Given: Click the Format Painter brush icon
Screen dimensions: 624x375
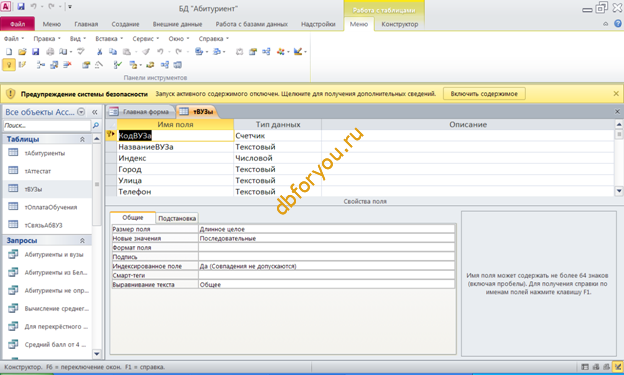Looking at the screenshot, I should [146, 52].
